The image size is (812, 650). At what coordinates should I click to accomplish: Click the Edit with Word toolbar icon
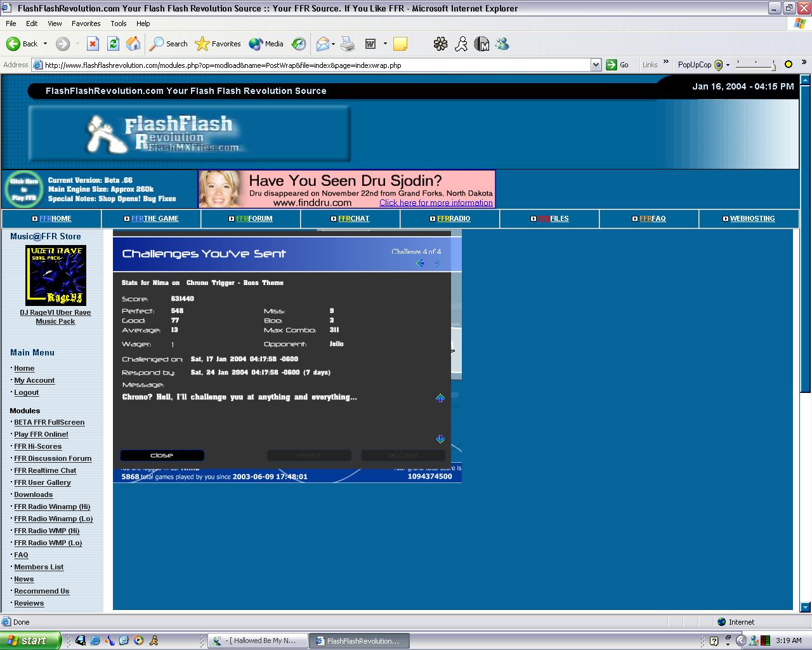[370, 44]
